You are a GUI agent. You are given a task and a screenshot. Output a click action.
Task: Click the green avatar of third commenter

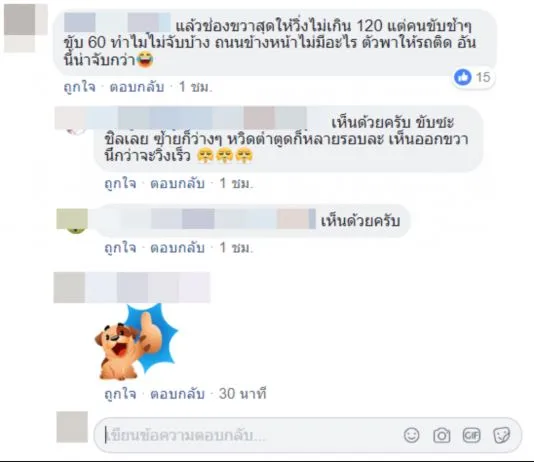point(72,221)
